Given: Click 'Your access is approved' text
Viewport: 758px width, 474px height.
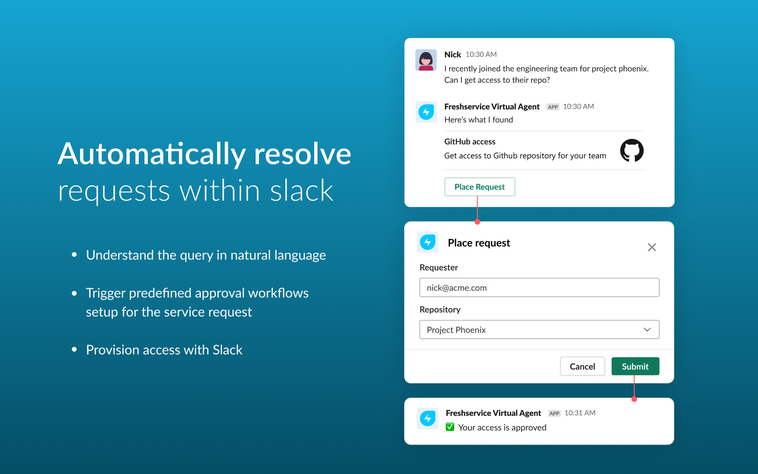Looking at the screenshot, I should pyautogui.click(x=502, y=428).
